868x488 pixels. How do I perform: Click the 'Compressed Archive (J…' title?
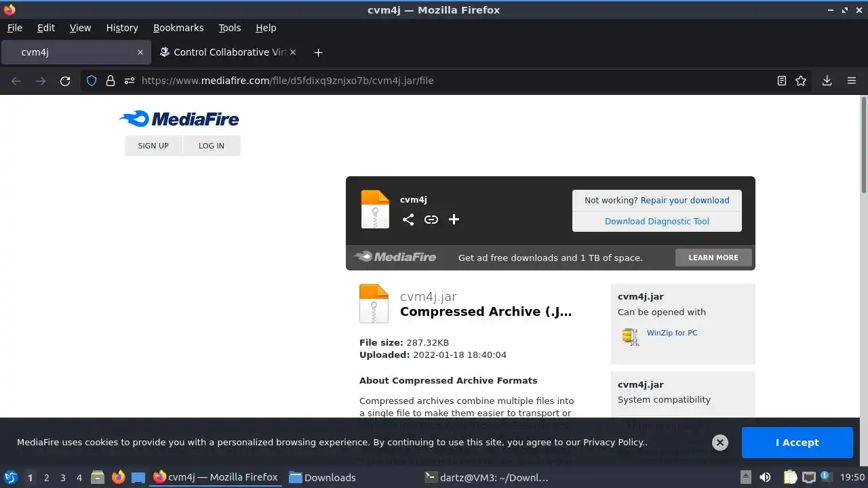486,312
